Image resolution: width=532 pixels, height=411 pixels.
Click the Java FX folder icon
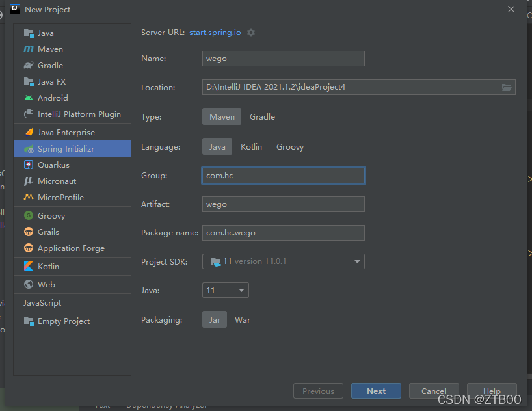(29, 82)
